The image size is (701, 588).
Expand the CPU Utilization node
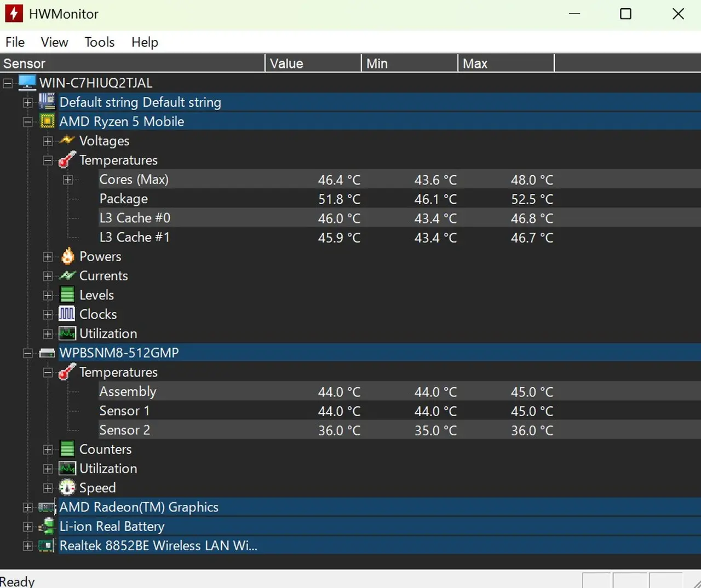(x=48, y=333)
